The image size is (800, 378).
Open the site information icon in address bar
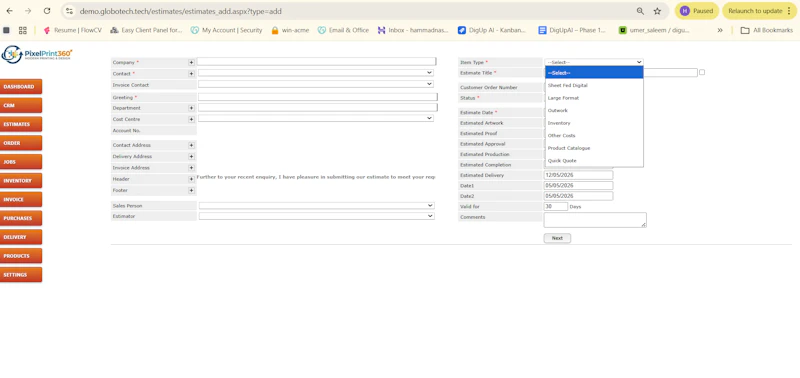point(70,11)
